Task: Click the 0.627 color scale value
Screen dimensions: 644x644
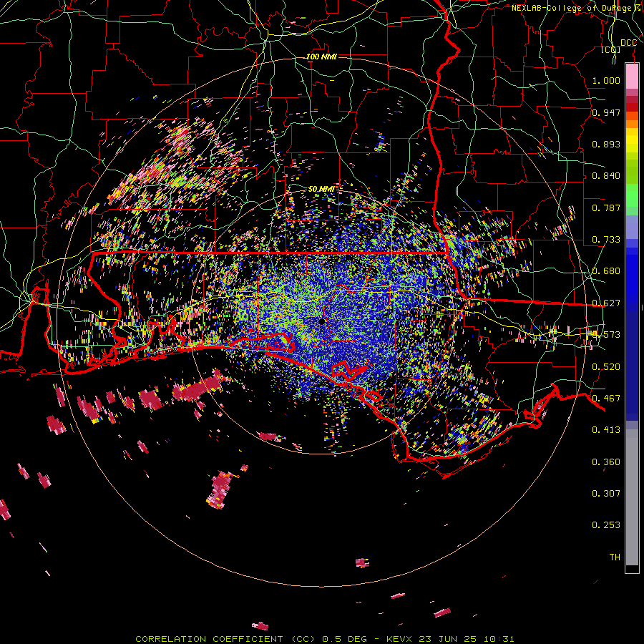Action: pos(606,303)
